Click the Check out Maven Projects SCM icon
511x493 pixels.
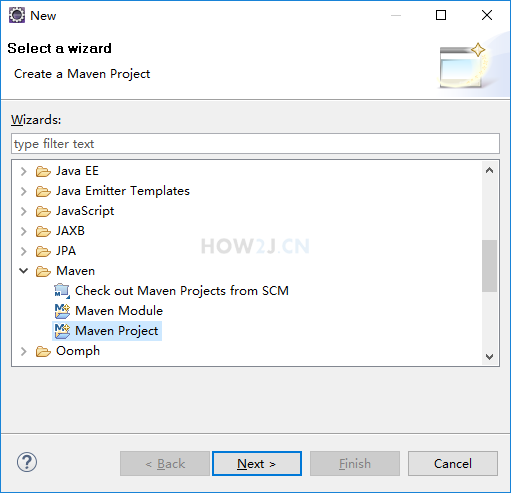point(62,291)
